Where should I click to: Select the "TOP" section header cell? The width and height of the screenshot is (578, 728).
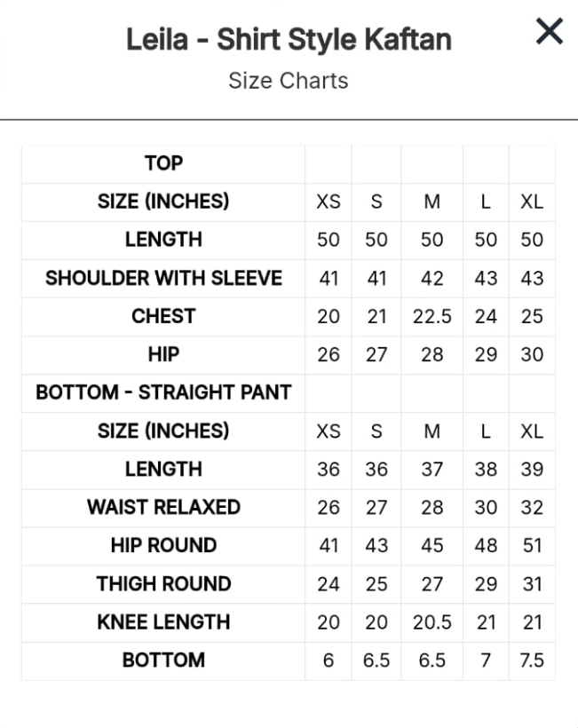coord(163,163)
